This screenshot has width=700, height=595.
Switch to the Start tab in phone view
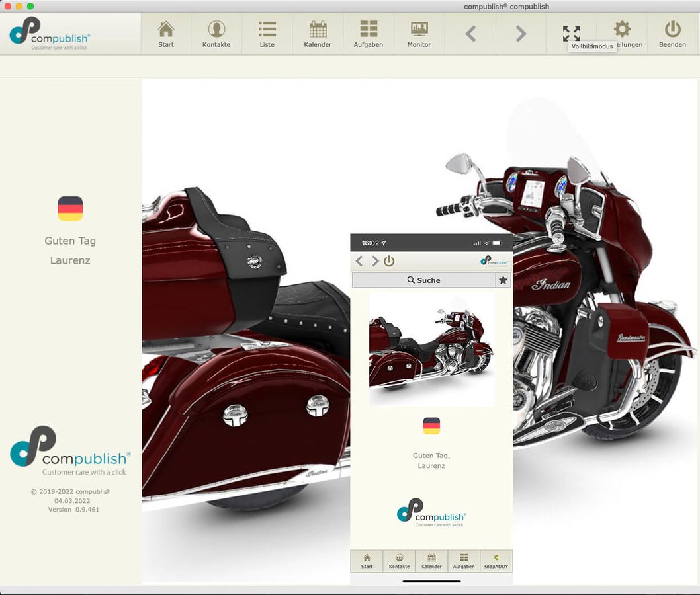point(367,561)
